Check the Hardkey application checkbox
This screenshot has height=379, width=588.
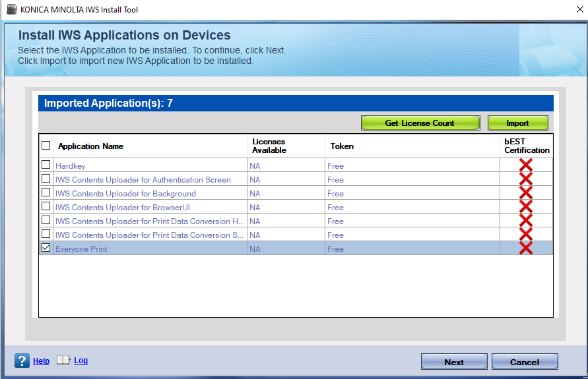pos(46,165)
